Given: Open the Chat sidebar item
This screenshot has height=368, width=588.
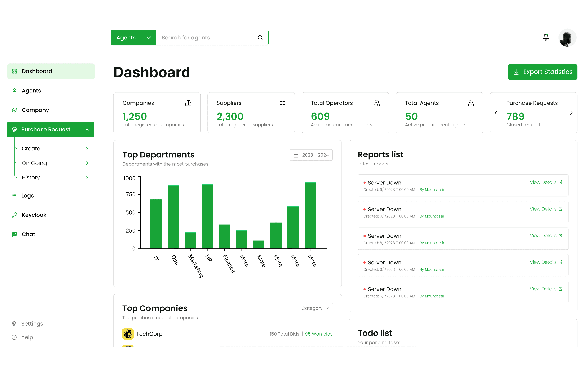Looking at the screenshot, I should click(x=28, y=234).
